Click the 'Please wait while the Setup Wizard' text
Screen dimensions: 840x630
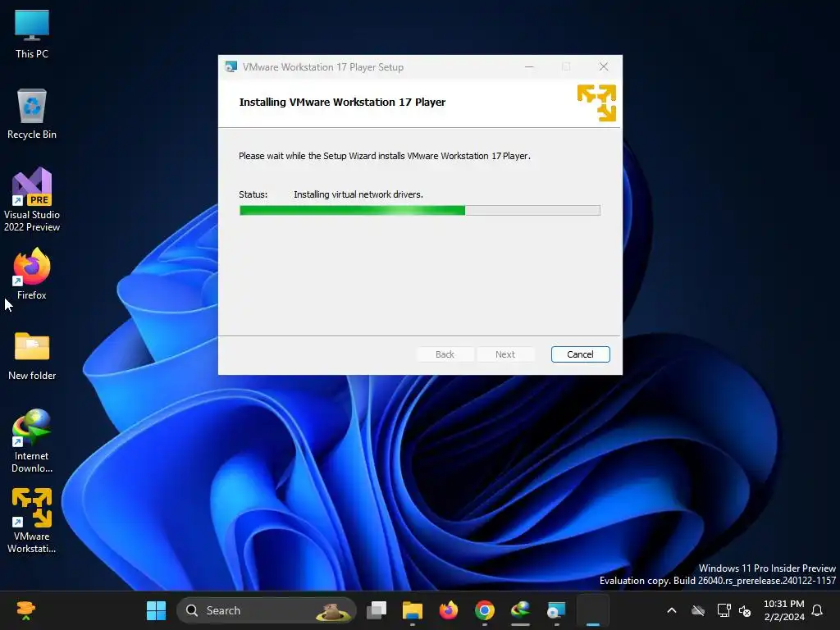(x=384, y=156)
